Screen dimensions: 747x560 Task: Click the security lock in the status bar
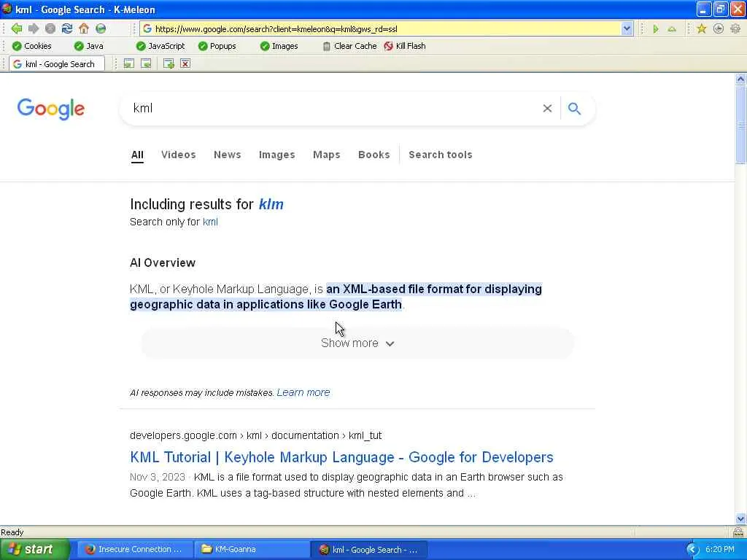coord(738,532)
